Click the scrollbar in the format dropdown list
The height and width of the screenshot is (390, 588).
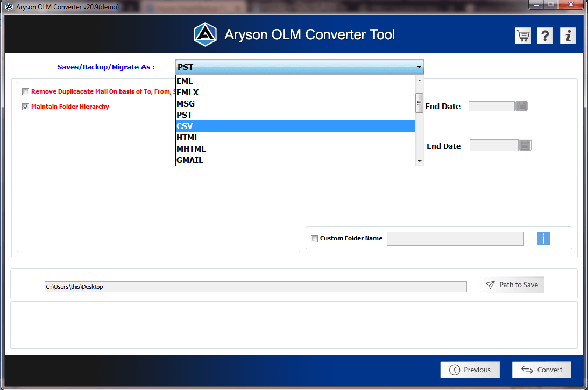pos(419,103)
